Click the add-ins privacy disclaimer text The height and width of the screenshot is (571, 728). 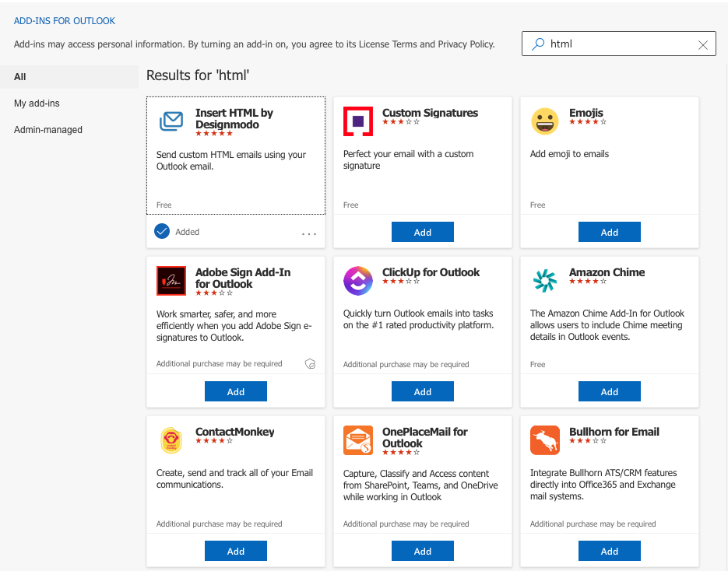pyautogui.click(x=255, y=44)
